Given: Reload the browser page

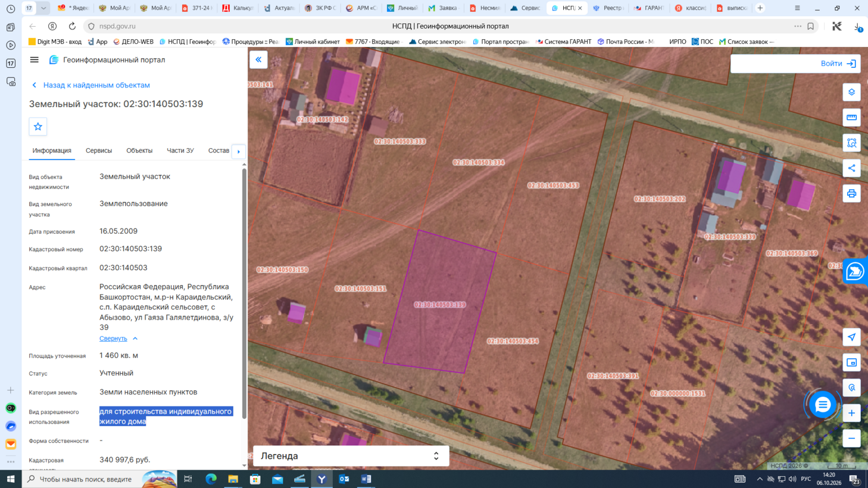Looking at the screenshot, I should click(72, 26).
